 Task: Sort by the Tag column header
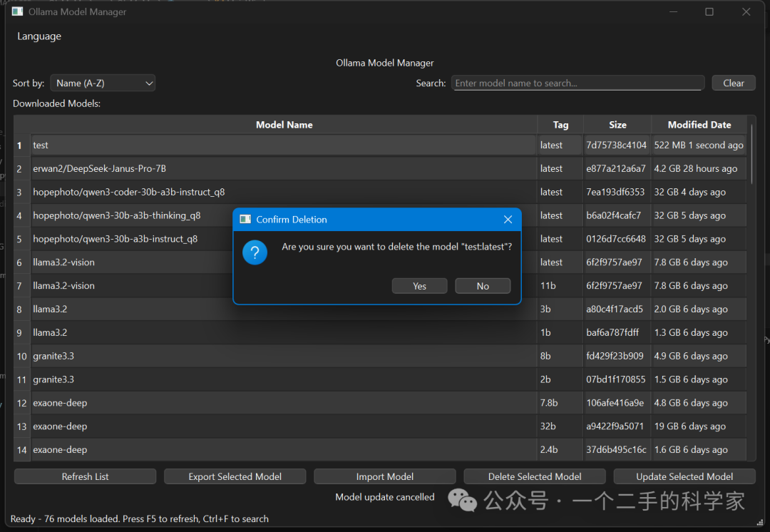point(560,125)
